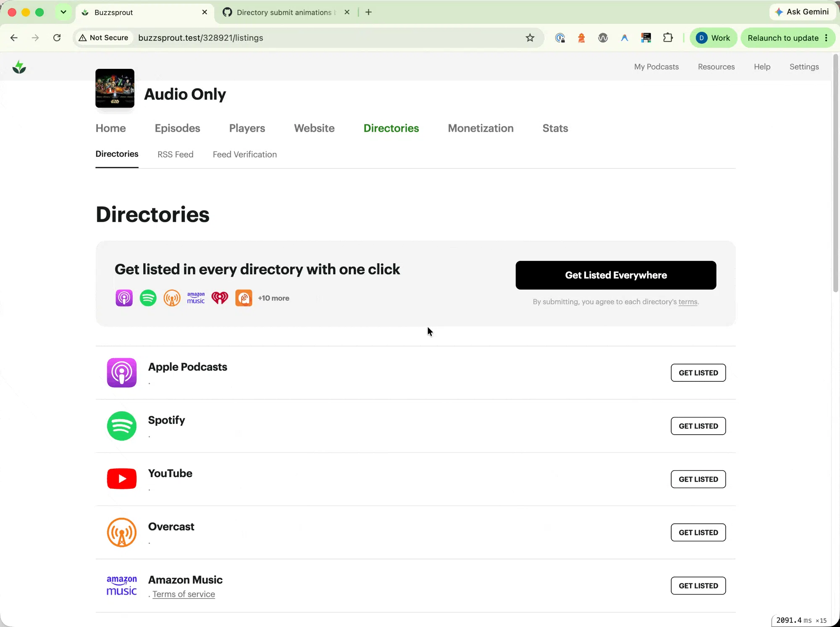The height and width of the screenshot is (627, 840).
Task: Open the Work profile menu
Action: (713, 38)
